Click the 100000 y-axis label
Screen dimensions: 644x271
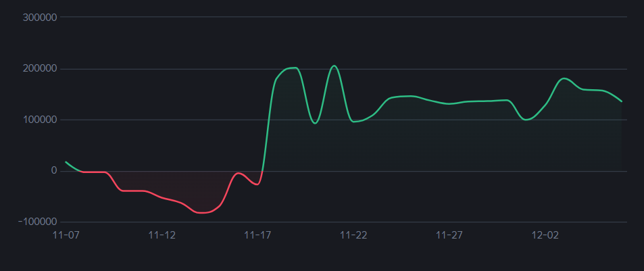click(x=39, y=120)
